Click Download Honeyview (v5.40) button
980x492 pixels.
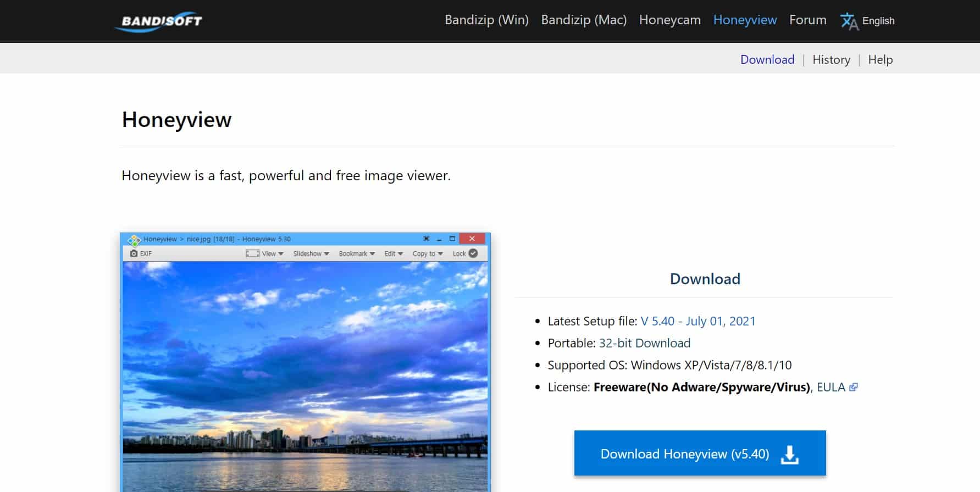point(700,453)
